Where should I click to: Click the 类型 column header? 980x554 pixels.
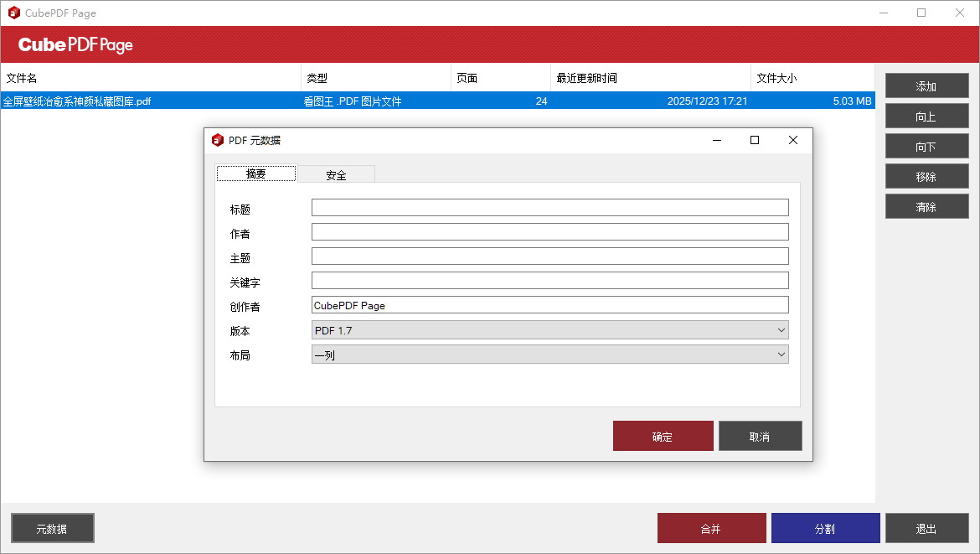375,78
